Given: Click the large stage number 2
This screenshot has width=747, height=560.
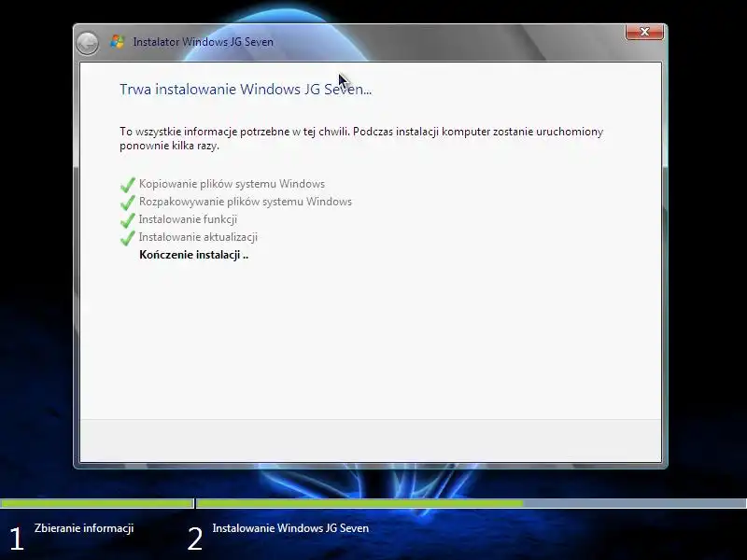Looking at the screenshot, I should (x=195, y=539).
